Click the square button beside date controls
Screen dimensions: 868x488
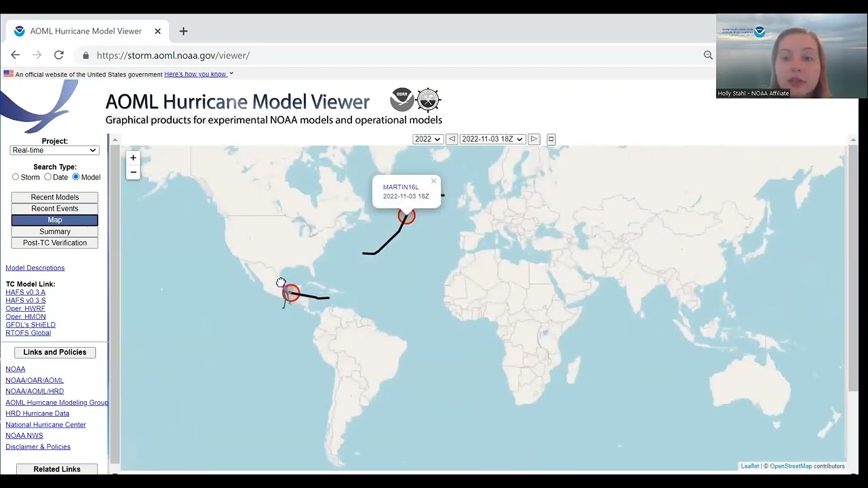551,139
